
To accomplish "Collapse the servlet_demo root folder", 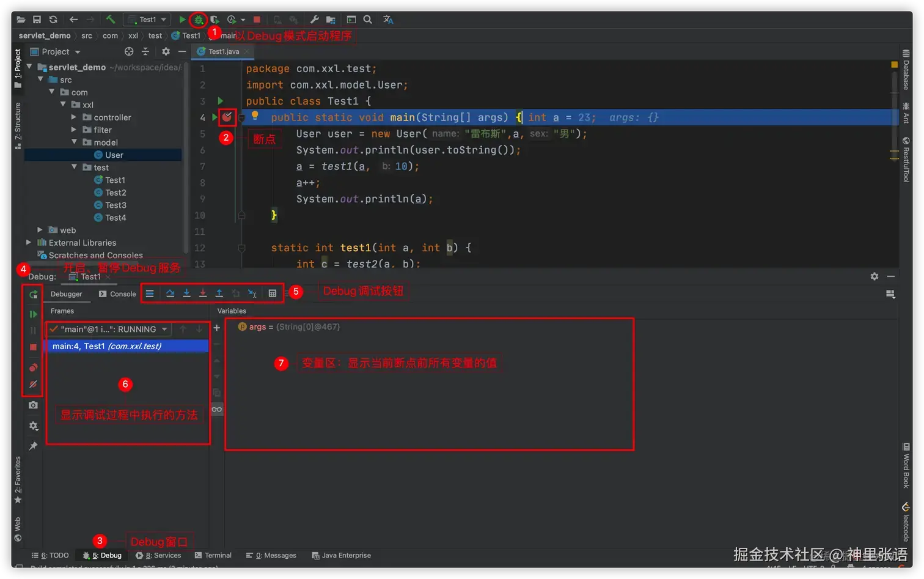I will pos(29,67).
